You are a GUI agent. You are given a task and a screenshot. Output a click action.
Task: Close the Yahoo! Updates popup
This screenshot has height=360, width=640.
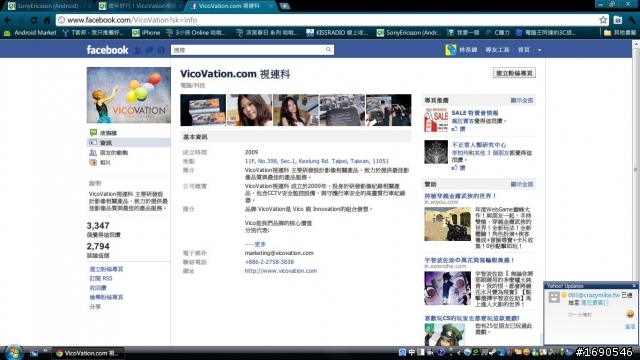(x=634, y=286)
